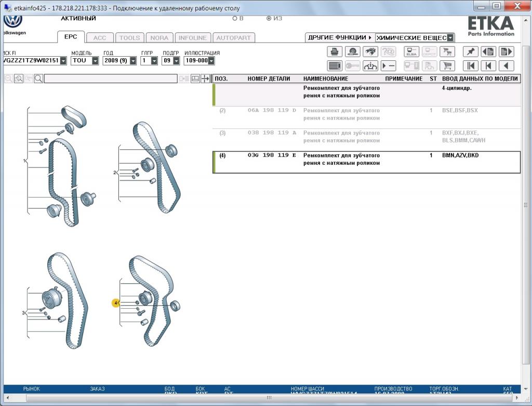This screenshot has height=406, width=532.
Task: Select the 'ИЗ' radio button
Action: click(269, 18)
